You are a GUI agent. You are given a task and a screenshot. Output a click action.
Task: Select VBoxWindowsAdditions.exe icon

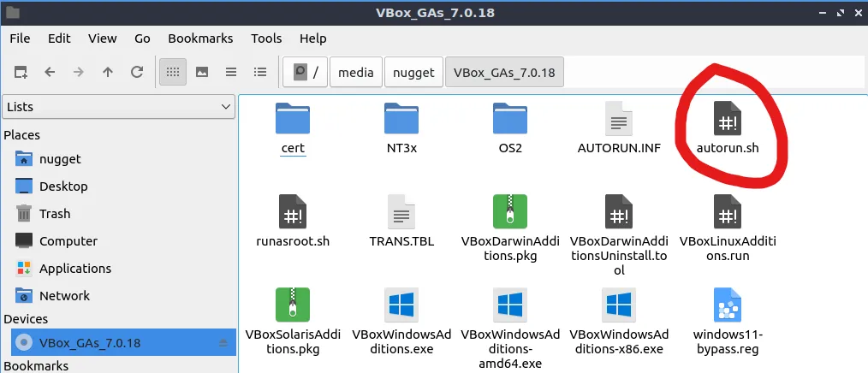tap(401, 305)
